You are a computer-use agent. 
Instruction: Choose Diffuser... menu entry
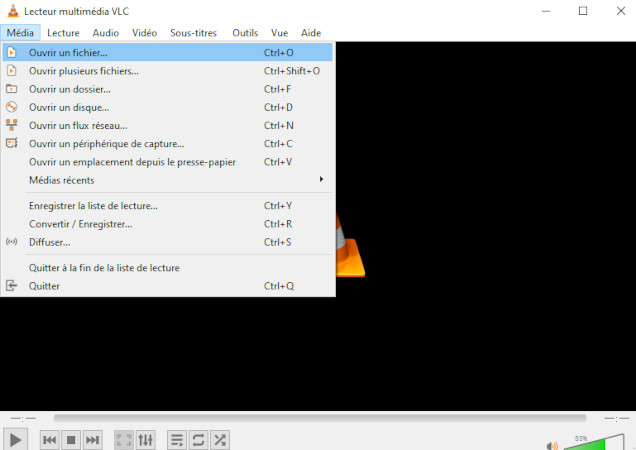click(x=168, y=242)
